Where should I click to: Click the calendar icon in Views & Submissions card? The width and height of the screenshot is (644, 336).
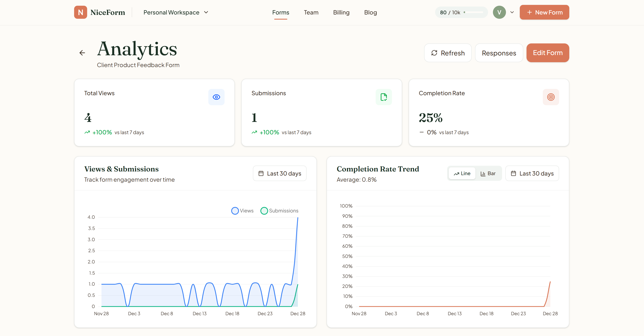coord(261,173)
